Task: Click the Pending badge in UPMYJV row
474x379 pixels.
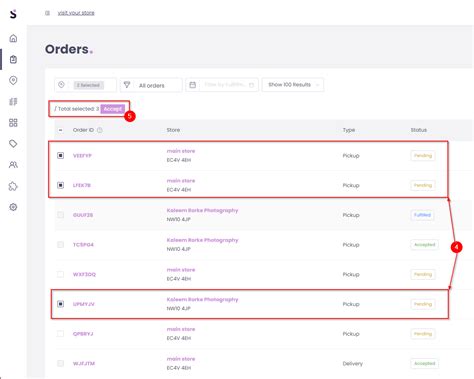Action: point(423,304)
